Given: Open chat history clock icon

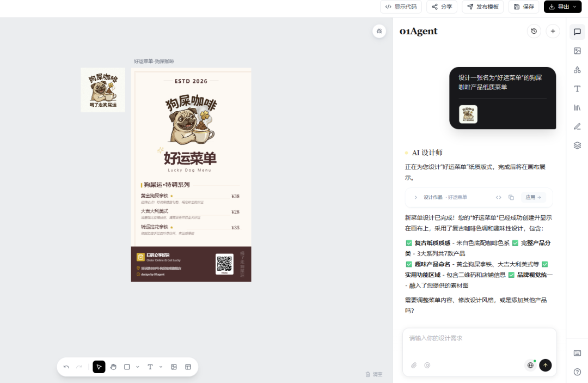Looking at the screenshot, I should pos(534,31).
